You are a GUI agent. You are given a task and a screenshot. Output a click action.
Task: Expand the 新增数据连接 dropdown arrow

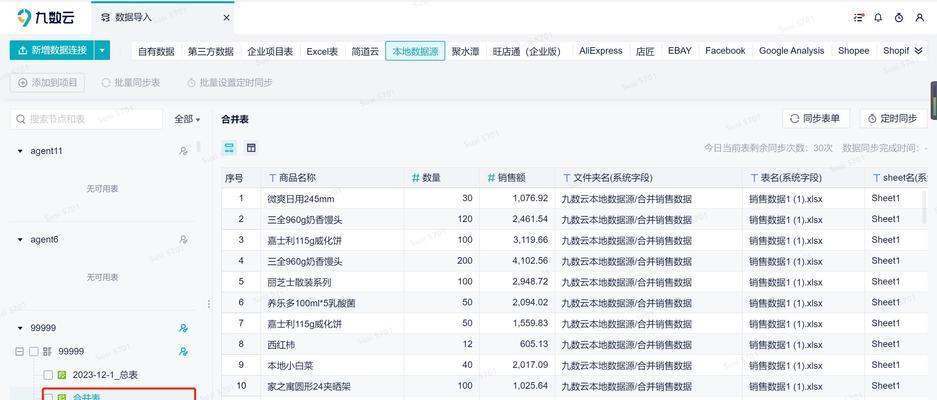(103, 50)
